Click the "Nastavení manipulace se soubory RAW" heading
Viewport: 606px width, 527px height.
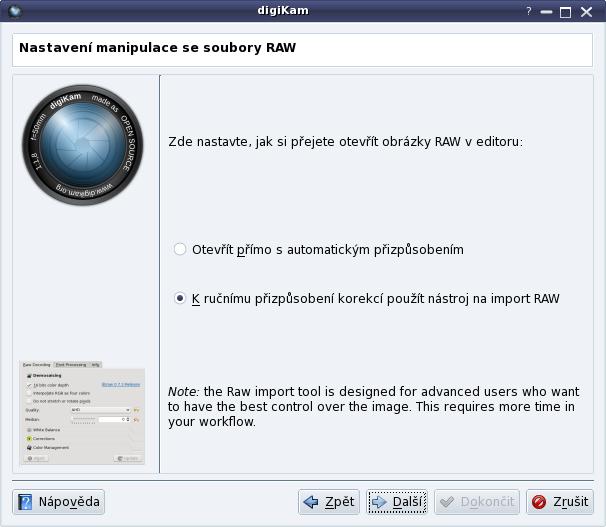click(x=158, y=48)
